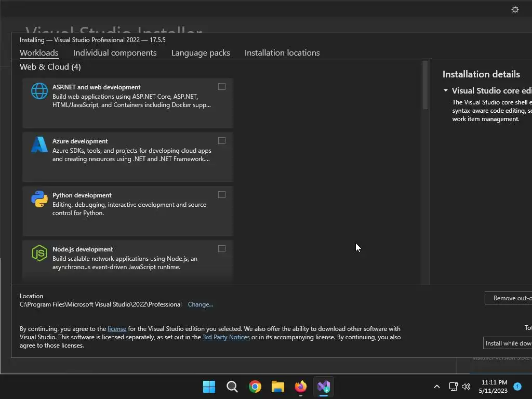Click the workloads list vertical scrollbar
This screenshot has width=532, height=399.
pyautogui.click(x=425, y=85)
